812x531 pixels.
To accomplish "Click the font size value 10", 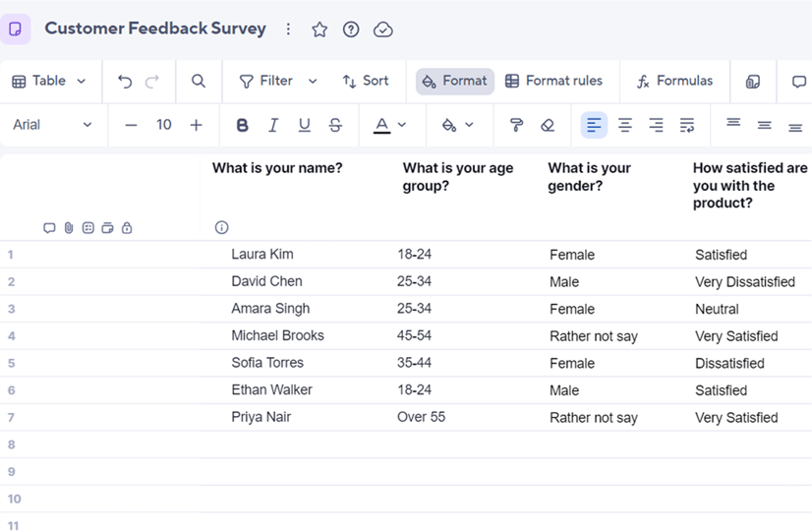I will click(x=163, y=125).
